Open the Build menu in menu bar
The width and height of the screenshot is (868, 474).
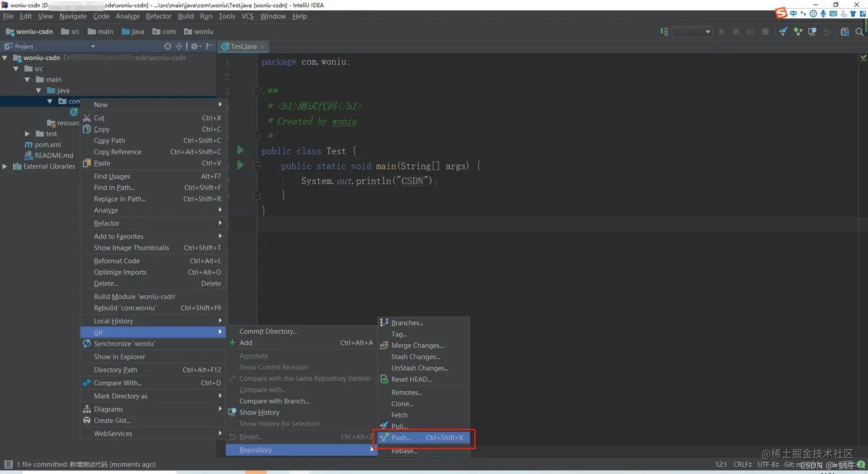[x=186, y=16]
